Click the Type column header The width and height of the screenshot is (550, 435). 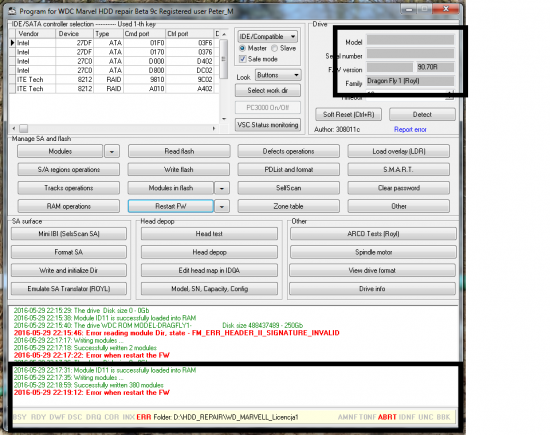pos(108,34)
